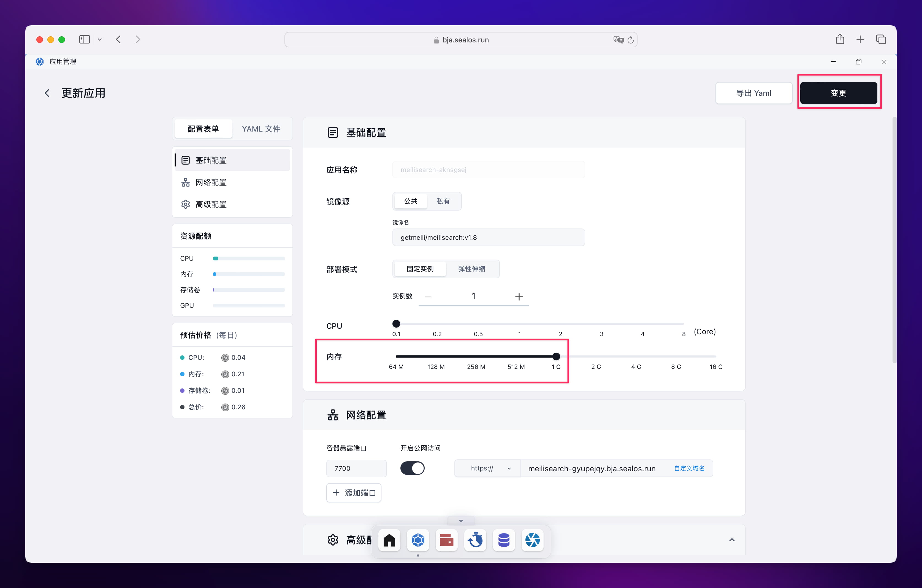The width and height of the screenshot is (922, 588).
Task: Click the 添加端口 button
Action: 354,493
